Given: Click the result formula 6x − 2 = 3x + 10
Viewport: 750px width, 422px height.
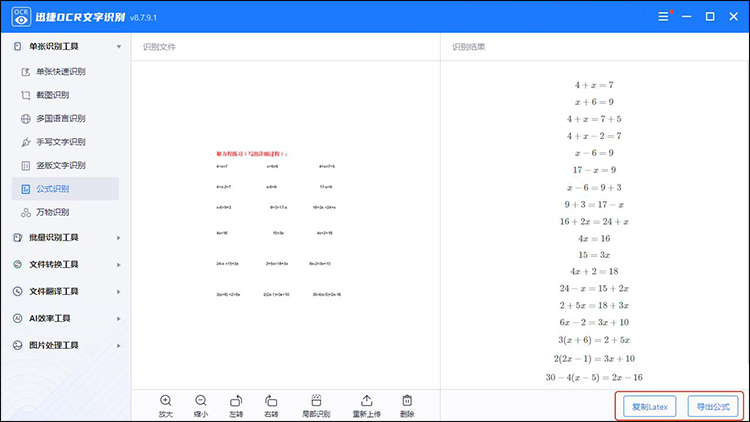Looking at the screenshot, I should click(x=594, y=322).
